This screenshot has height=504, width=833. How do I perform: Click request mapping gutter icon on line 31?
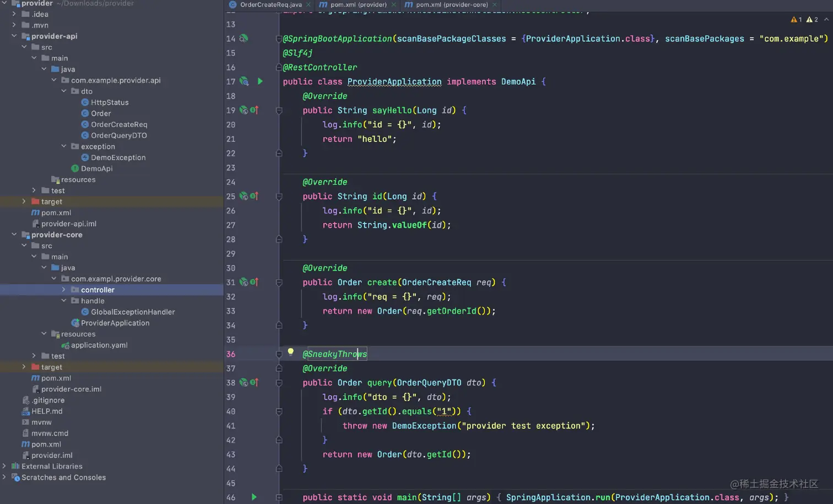244,282
